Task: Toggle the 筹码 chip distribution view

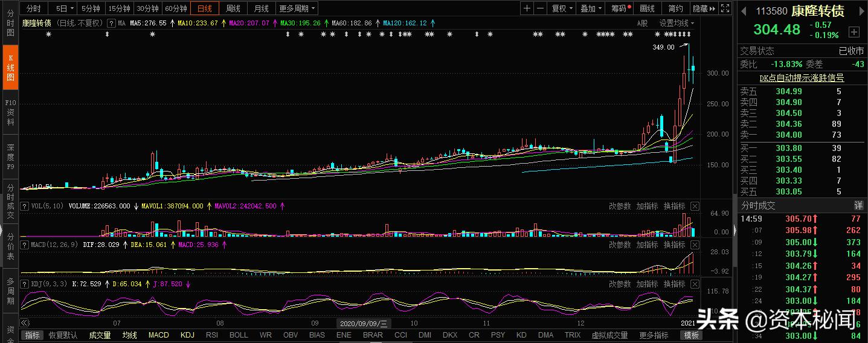Action: [x=620, y=8]
